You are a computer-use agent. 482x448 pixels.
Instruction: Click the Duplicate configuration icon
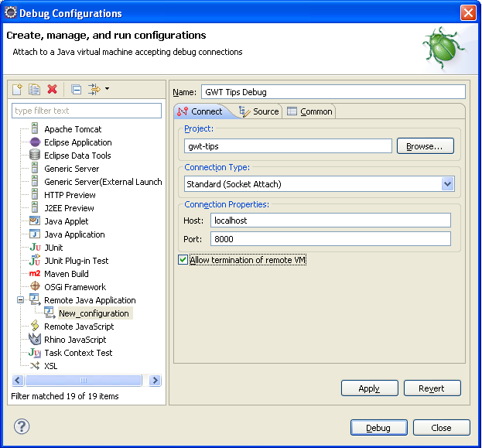click(35, 90)
